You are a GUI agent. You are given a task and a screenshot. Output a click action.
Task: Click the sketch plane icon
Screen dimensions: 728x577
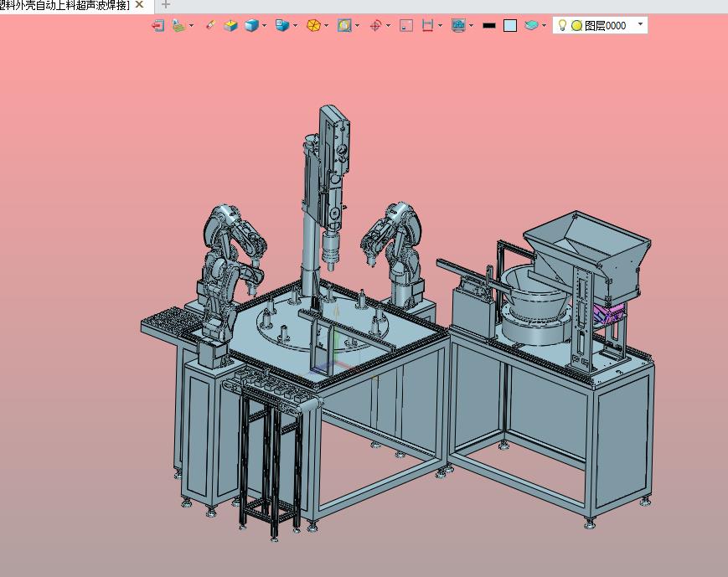178,25
